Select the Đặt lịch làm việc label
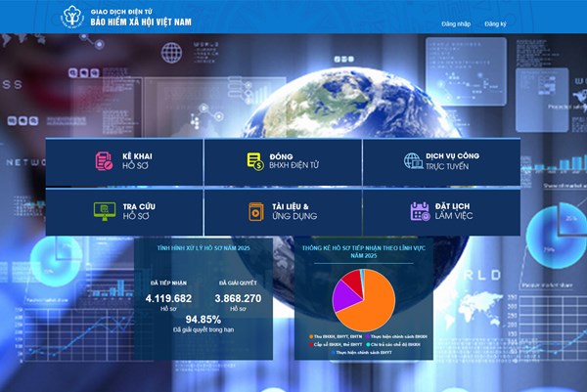The height and width of the screenshot is (392, 587). click(x=455, y=210)
